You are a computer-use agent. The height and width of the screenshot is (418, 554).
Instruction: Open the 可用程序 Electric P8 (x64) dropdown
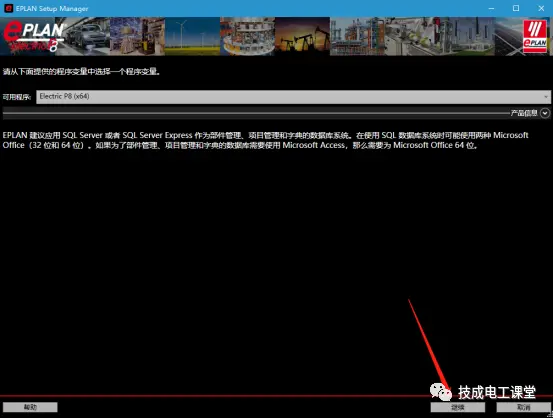[x=293, y=97]
